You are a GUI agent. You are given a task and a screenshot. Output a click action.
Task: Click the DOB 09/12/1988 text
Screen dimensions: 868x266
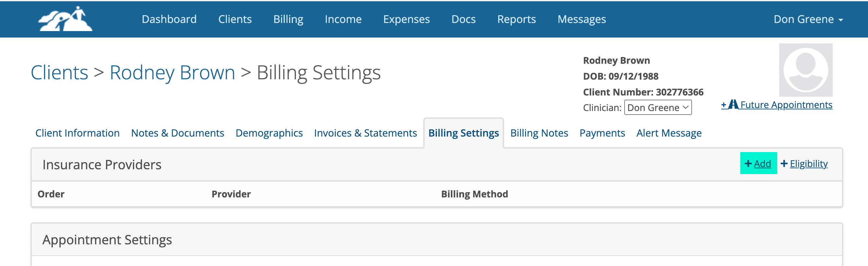point(621,76)
